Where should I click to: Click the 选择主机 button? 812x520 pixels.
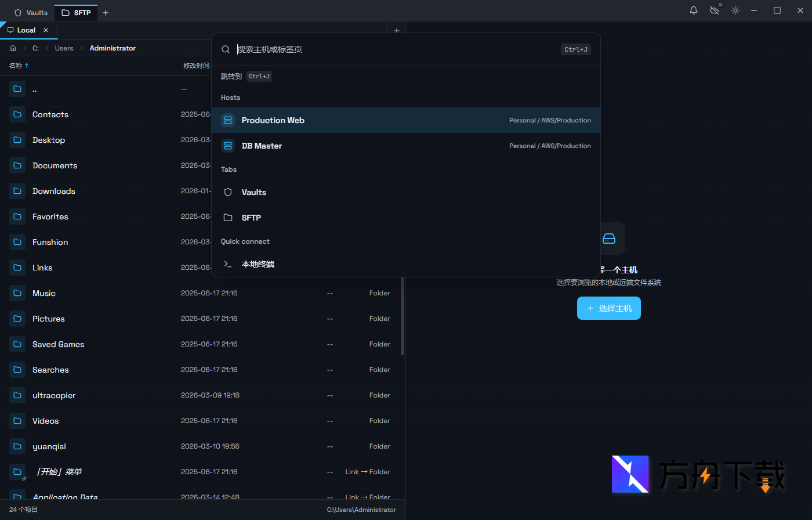tap(608, 308)
